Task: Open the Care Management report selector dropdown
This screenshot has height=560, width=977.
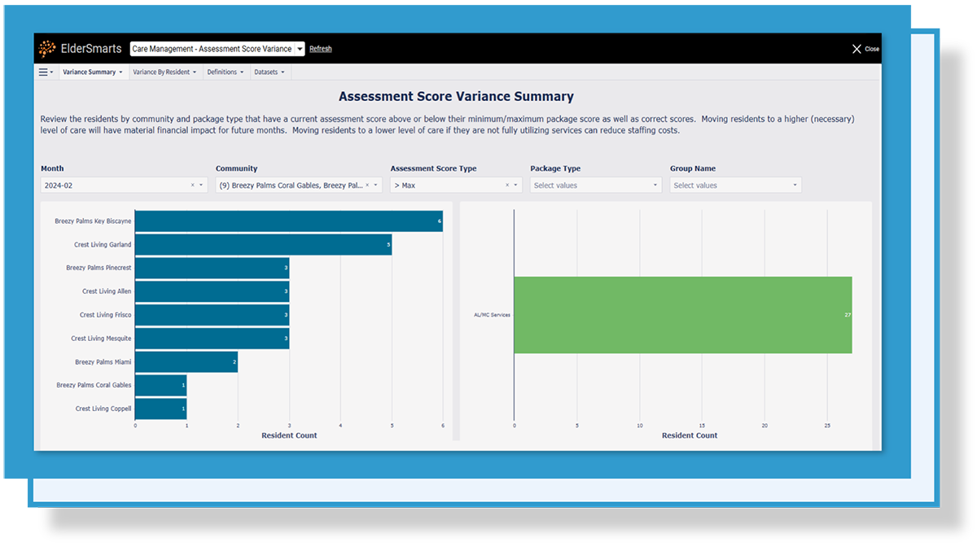Action: point(298,48)
